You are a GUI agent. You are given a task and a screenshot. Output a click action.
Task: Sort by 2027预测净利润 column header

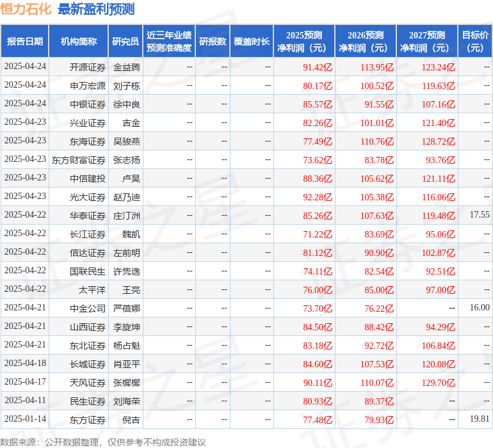[x=427, y=42]
